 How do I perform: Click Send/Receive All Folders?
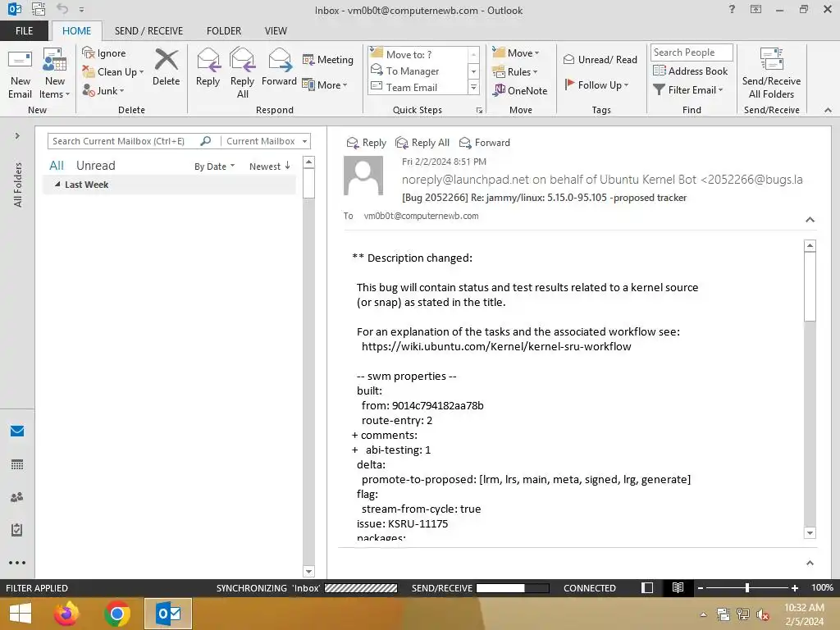pyautogui.click(x=771, y=74)
